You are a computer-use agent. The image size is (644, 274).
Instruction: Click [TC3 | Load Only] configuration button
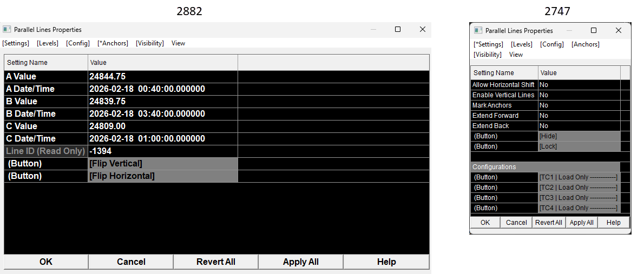pos(579,198)
